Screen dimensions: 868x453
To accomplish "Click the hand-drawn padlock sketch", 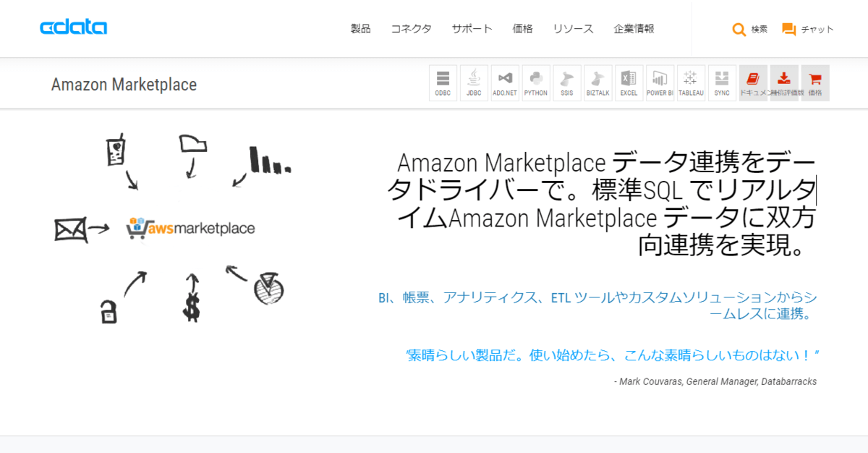I will 108,312.
